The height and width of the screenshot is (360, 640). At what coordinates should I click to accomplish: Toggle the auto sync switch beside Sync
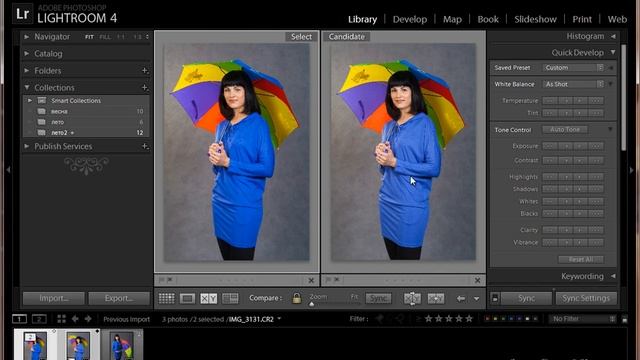495,298
